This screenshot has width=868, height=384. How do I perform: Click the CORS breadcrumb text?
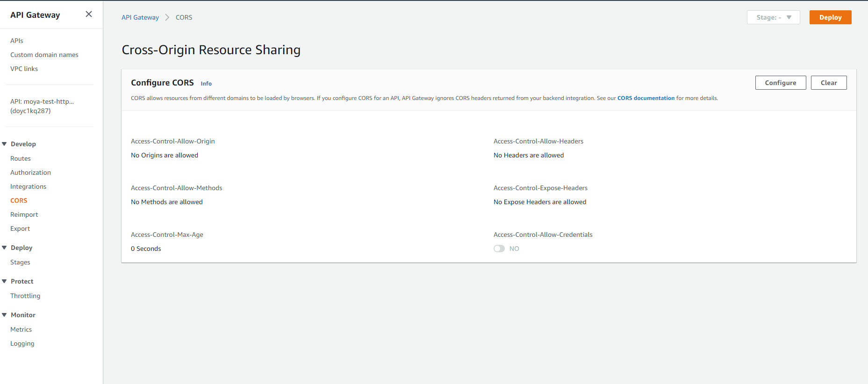tap(184, 17)
